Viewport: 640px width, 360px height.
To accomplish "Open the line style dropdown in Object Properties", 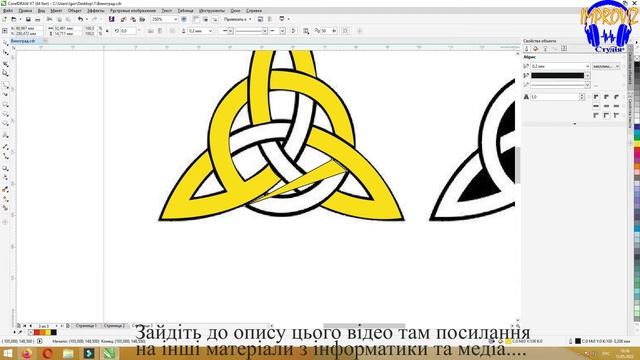I will point(587,85).
